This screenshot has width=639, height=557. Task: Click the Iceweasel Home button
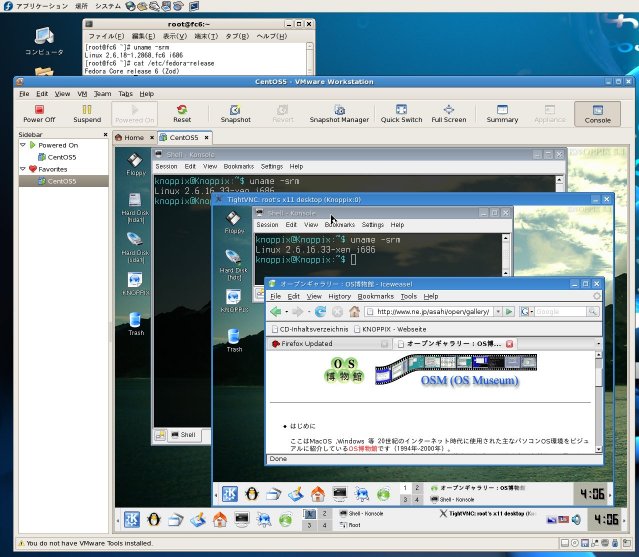(x=354, y=312)
